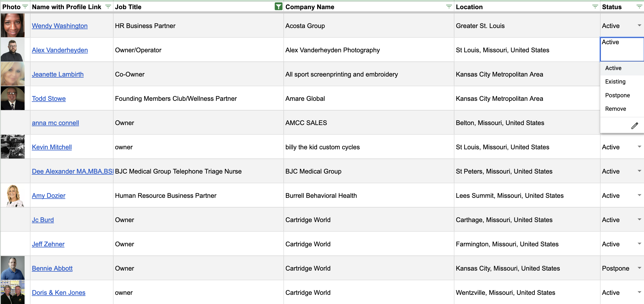Click the green active filter on Job Title
This screenshot has width=644, height=304.
click(x=278, y=6)
